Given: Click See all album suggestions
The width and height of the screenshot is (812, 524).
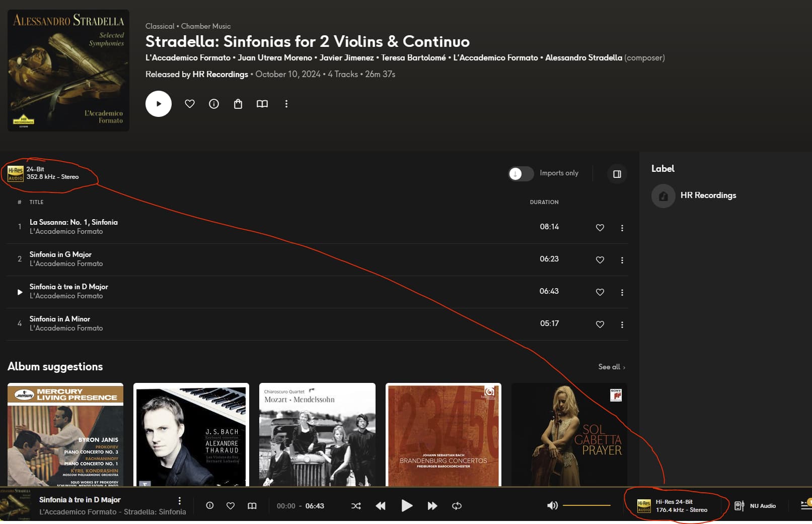Looking at the screenshot, I should 612,367.
